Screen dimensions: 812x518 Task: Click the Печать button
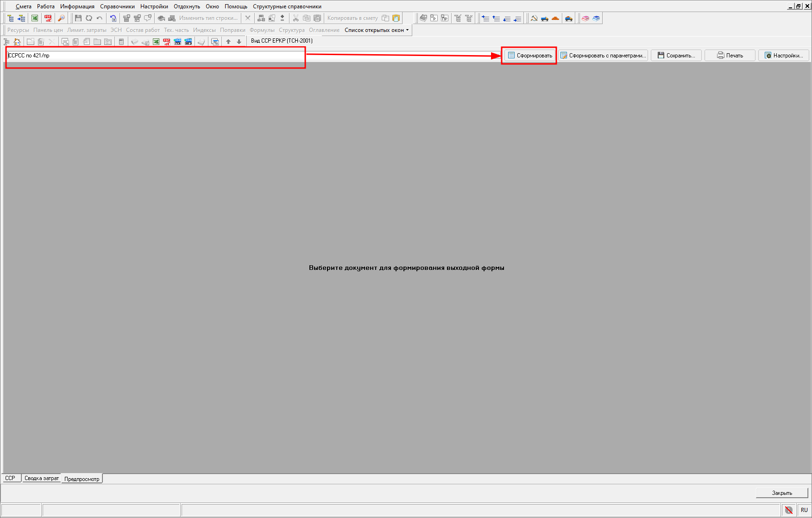[x=730, y=56]
